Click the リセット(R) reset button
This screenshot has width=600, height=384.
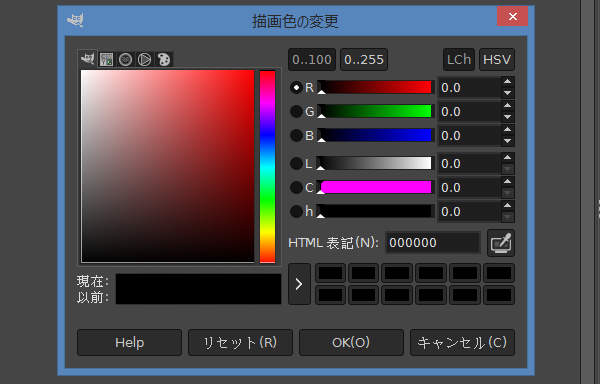click(x=240, y=342)
